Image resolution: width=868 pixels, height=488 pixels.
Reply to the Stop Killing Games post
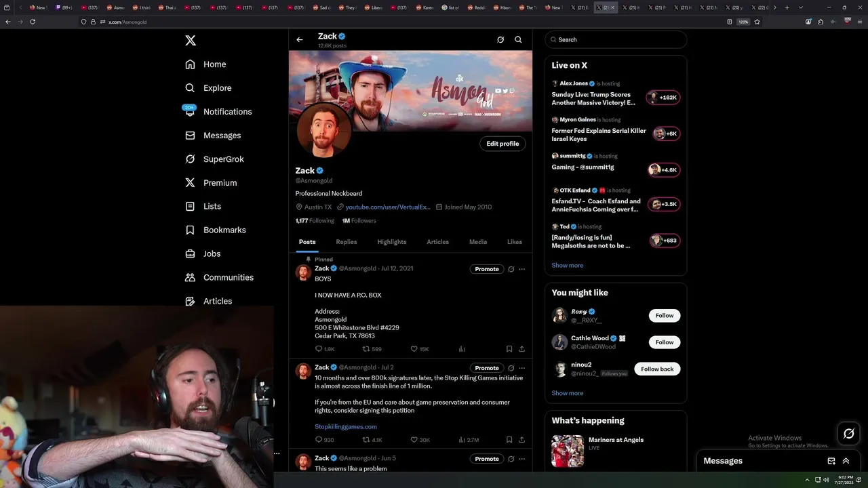coord(325,440)
